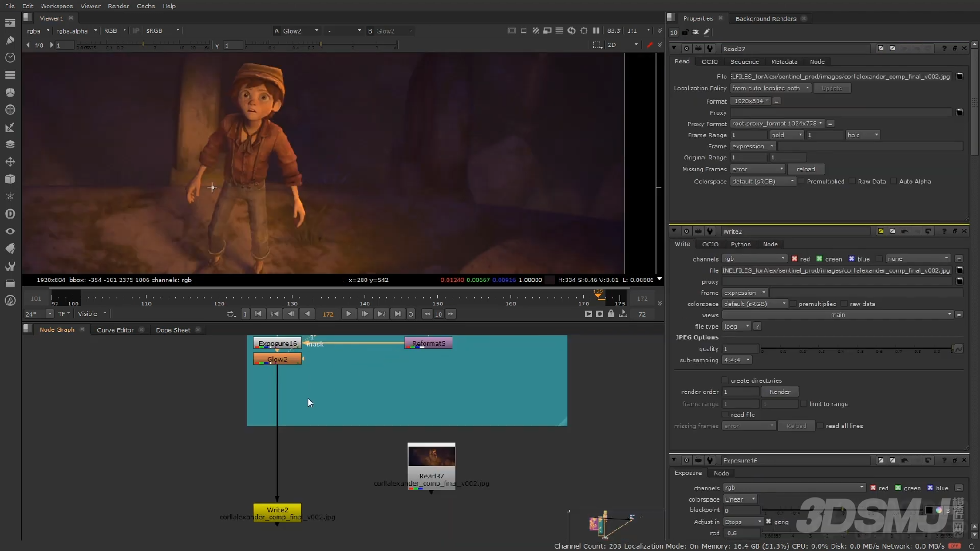
Task: Open the Write2 views main dropdown
Action: (838, 315)
